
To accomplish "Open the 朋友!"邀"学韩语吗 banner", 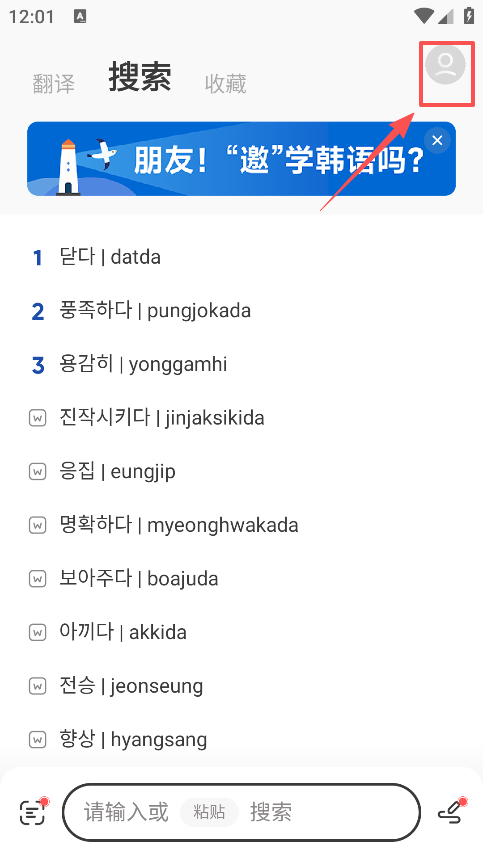I will 241,159.
